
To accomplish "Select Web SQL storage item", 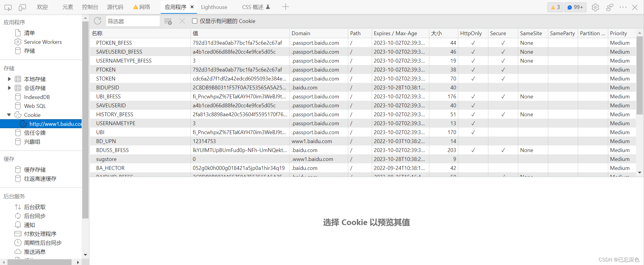I will (x=35, y=106).
